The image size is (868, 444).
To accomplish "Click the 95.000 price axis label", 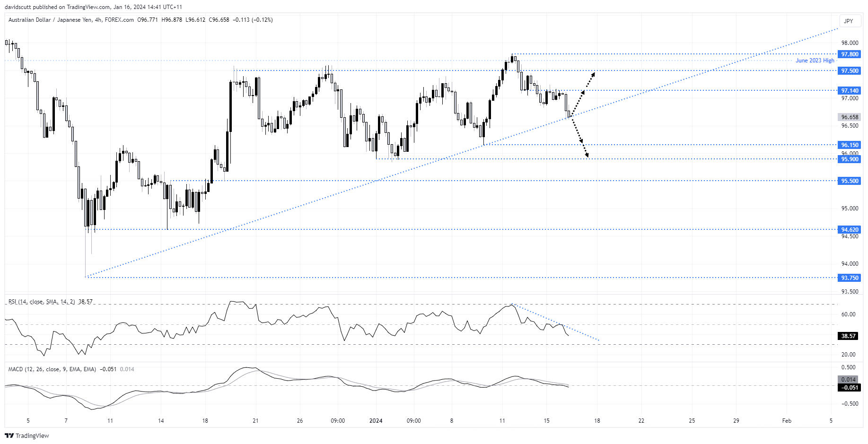I will point(850,209).
